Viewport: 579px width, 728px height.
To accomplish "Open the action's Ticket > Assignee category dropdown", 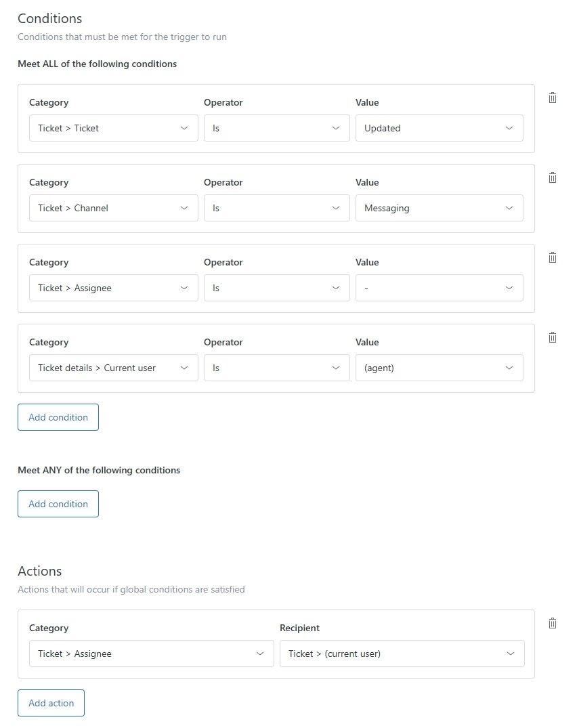I will (150, 654).
